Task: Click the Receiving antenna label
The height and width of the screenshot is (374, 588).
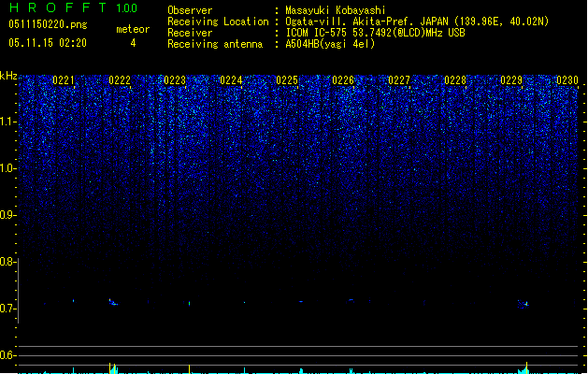Action: pyautogui.click(x=215, y=44)
